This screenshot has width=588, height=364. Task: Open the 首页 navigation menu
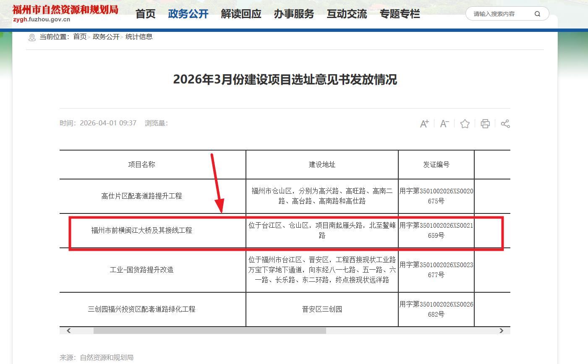[146, 14]
